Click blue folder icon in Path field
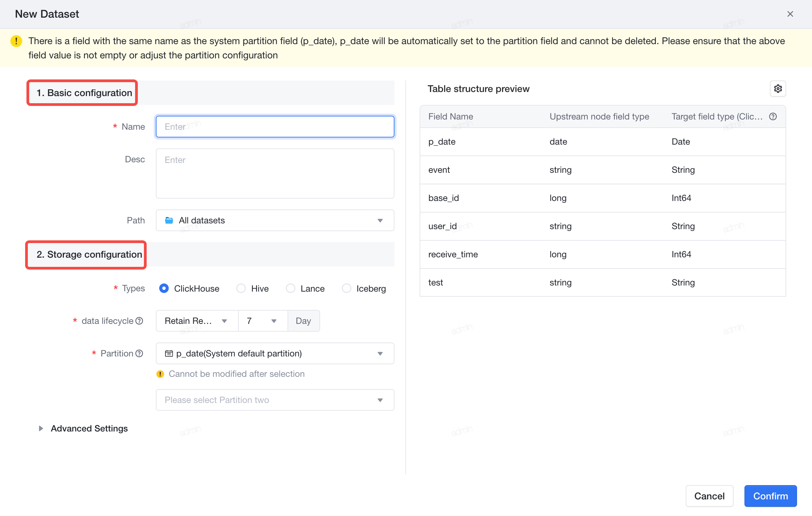812x516 pixels. 169,220
